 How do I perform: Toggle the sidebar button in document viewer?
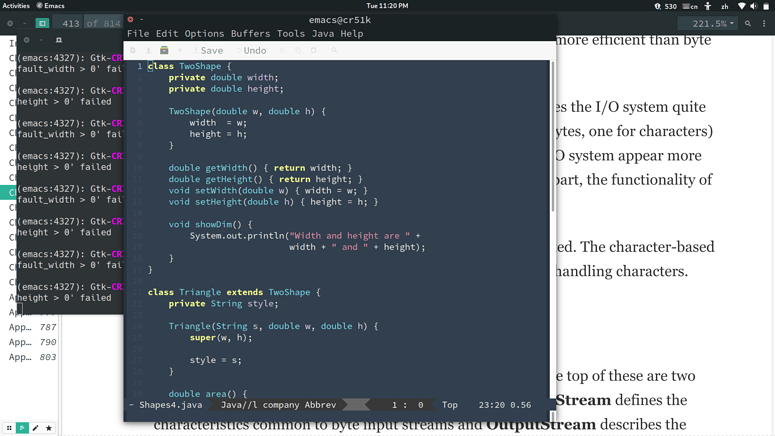(x=42, y=23)
